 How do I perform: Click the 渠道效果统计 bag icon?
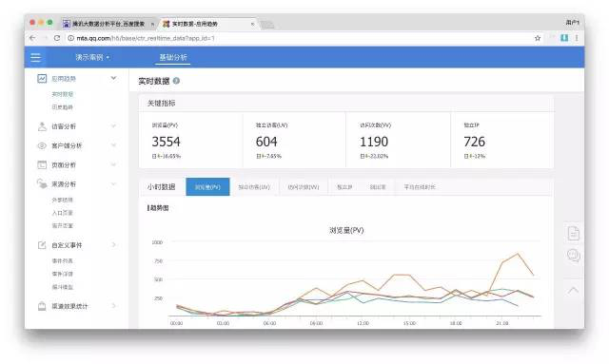tap(42, 306)
